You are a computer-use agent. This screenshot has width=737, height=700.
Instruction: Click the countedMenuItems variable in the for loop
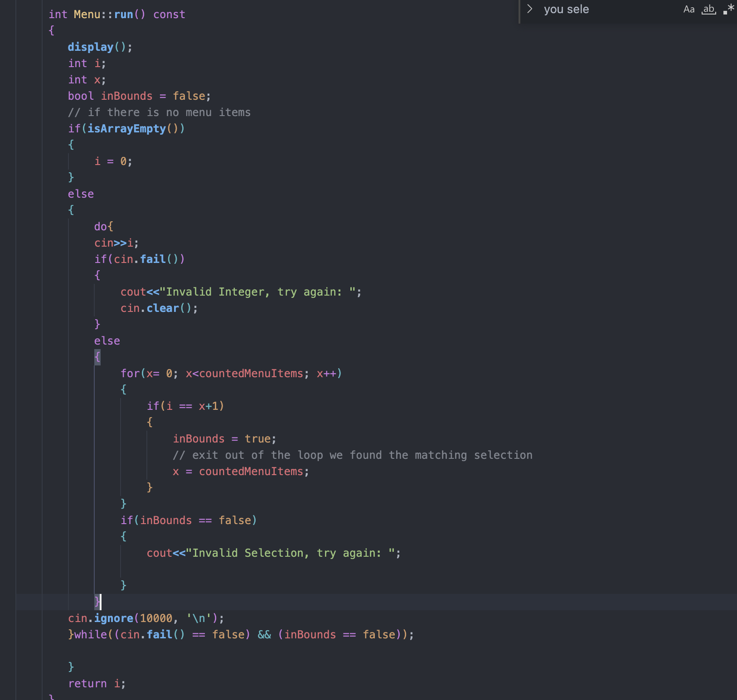pos(248,373)
